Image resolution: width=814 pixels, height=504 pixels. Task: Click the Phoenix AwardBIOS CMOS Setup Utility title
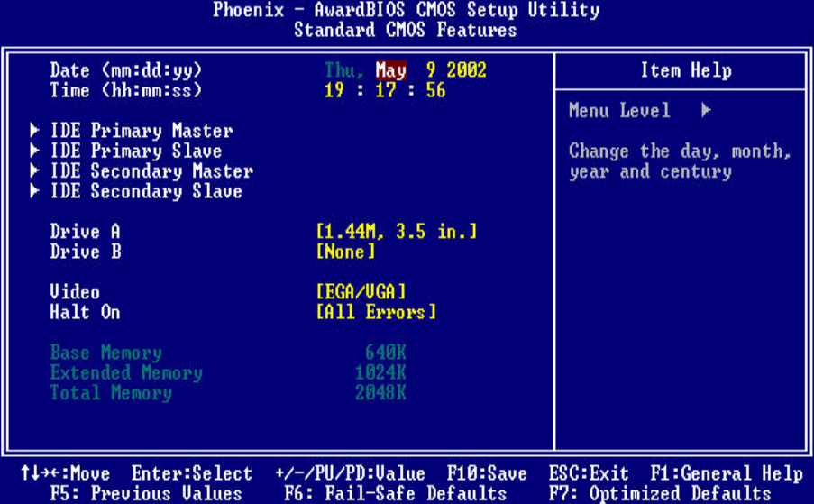(x=406, y=10)
